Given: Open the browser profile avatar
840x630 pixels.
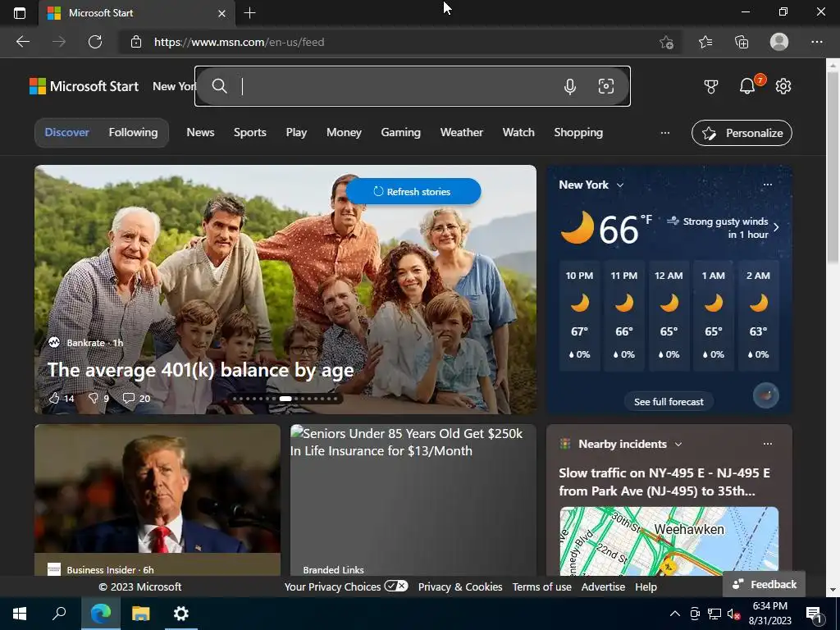Looking at the screenshot, I should click(x=779, y=42).
